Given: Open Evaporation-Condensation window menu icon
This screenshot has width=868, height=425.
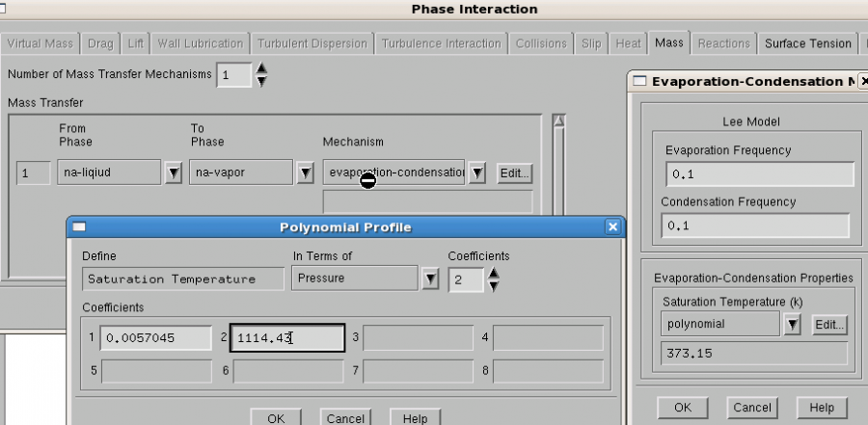Looking at the screenshot, I should tap(639, 81).
